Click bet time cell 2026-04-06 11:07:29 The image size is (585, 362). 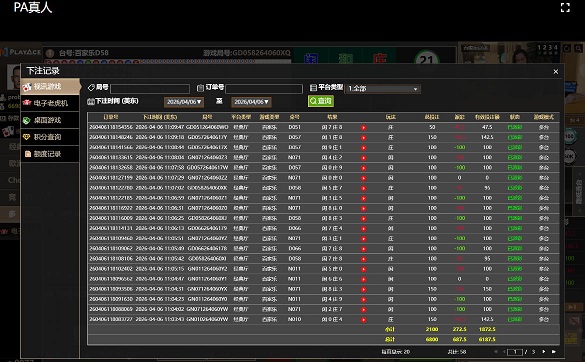(160, 178)
